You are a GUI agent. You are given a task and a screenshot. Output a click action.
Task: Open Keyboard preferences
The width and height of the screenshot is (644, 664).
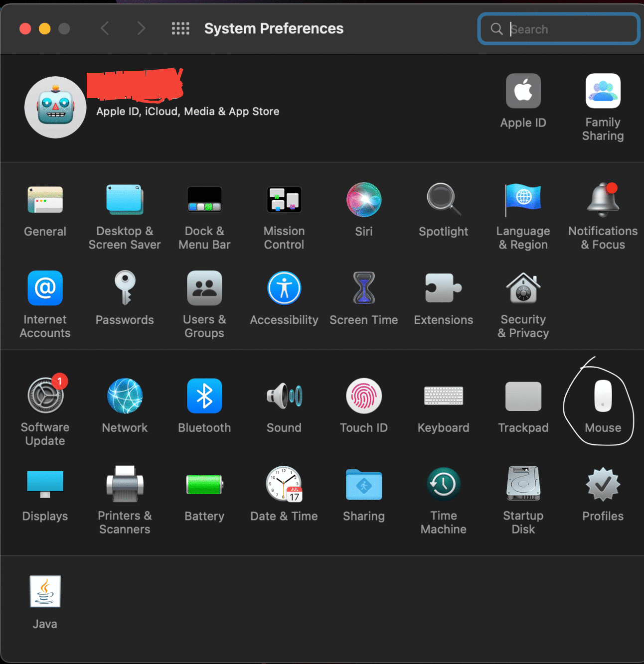pos(444,396)
